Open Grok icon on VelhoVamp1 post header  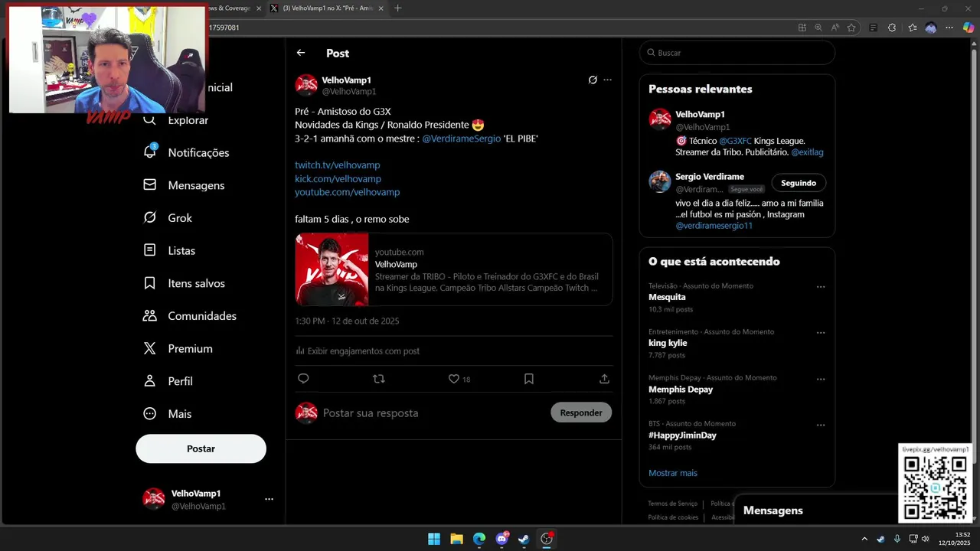click(x=593, y=80)
